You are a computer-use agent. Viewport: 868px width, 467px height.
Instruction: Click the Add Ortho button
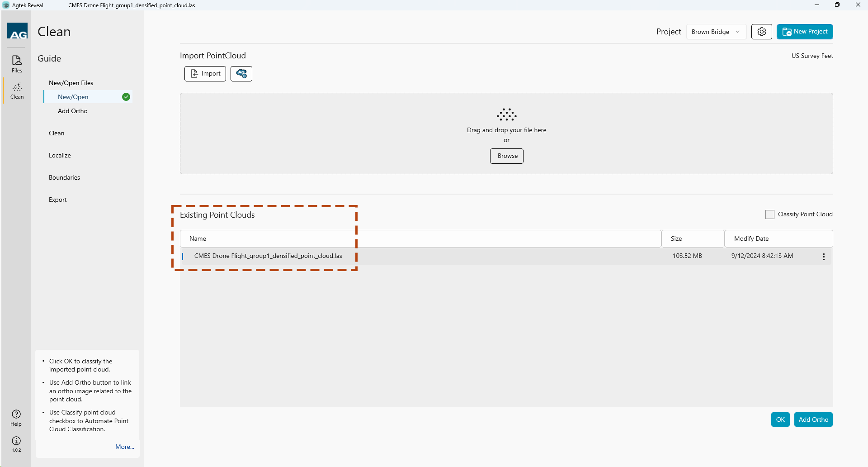click(813, 419)
